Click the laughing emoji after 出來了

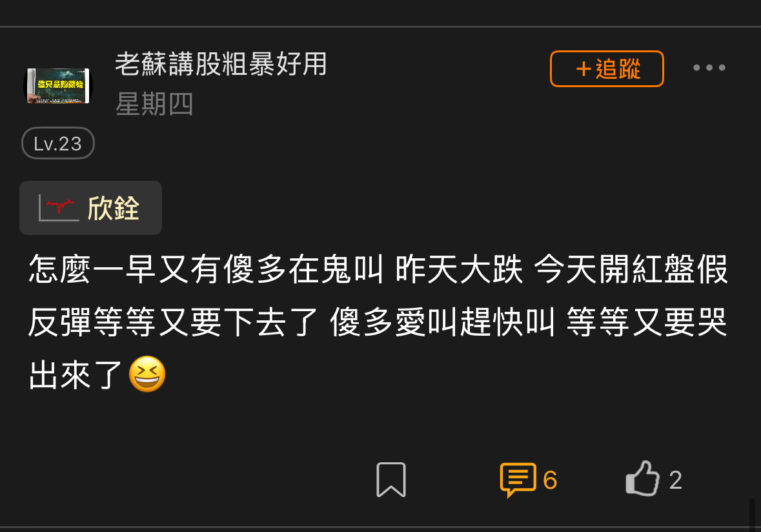click(x=147, y=374)
